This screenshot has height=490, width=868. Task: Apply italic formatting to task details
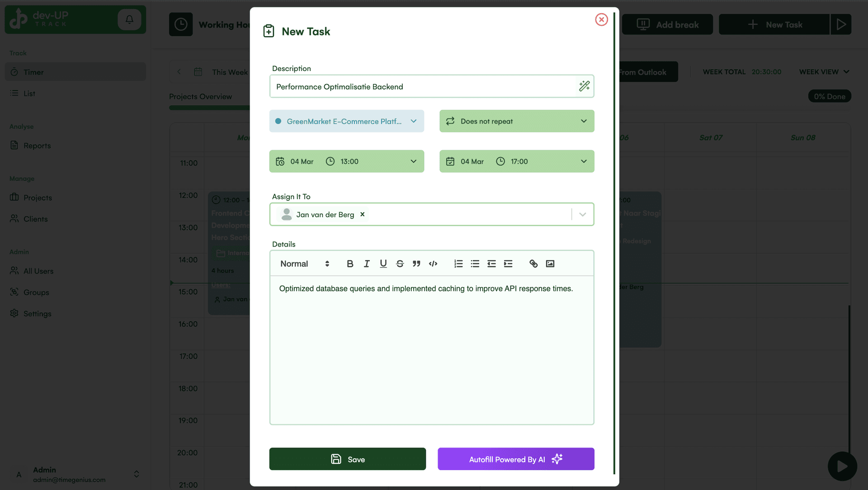click(x=366, y=263)
